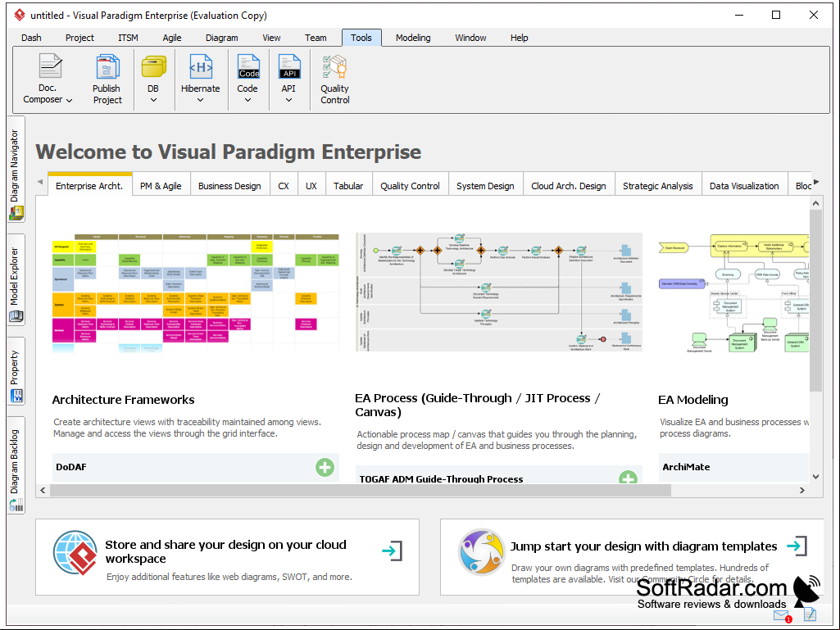
Task: Click the diagram templates community icon
Action: tap(481, 552)
